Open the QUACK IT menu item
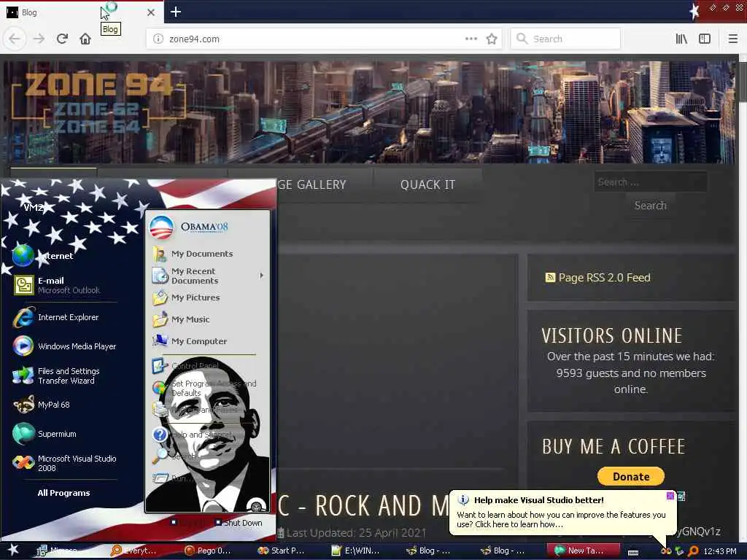Screen dimensions: 747x560 coord(427,184)
